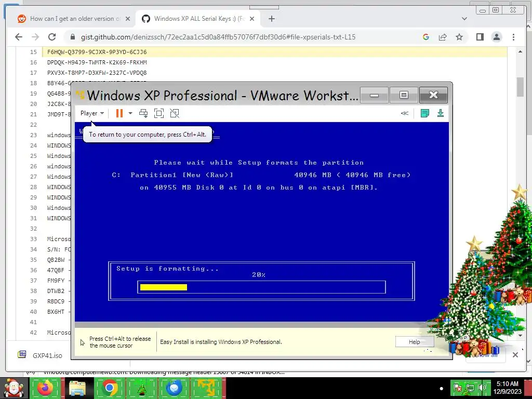
Task: Close the Reddit tab
Action: click(128, 19)
